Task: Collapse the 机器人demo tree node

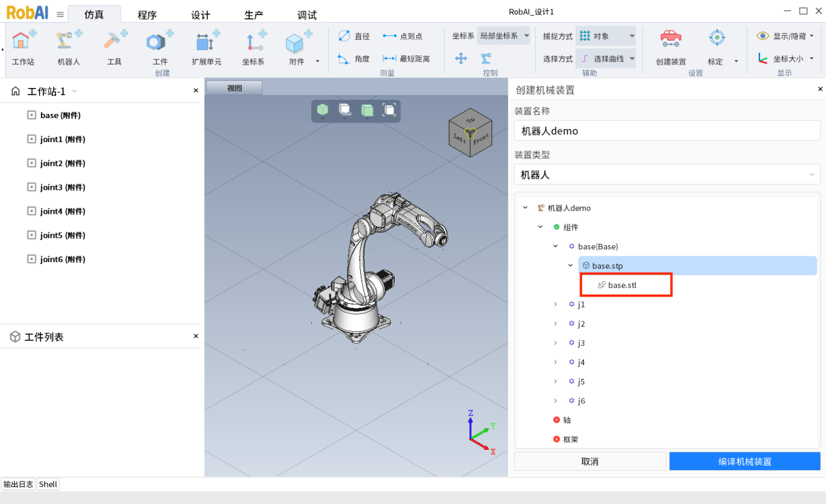Action: 525,208
